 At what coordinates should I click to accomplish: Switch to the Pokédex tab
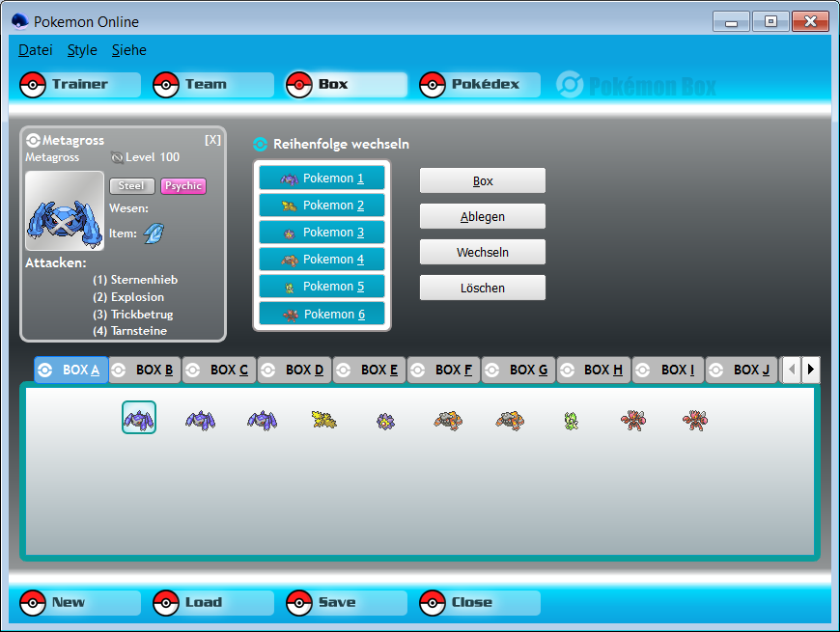coord(480,85)
